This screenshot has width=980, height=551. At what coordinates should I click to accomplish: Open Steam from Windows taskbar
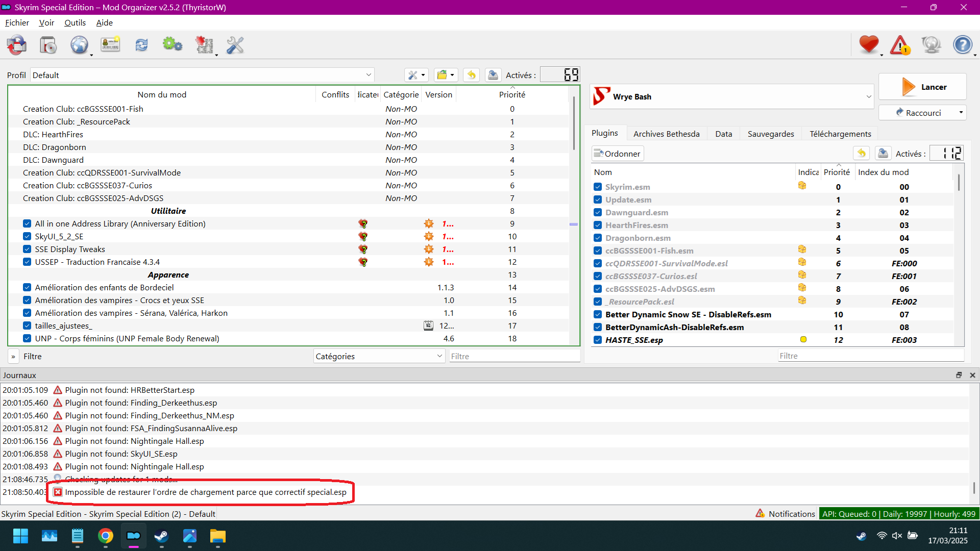pyautogui.click(x=162, y=536)
